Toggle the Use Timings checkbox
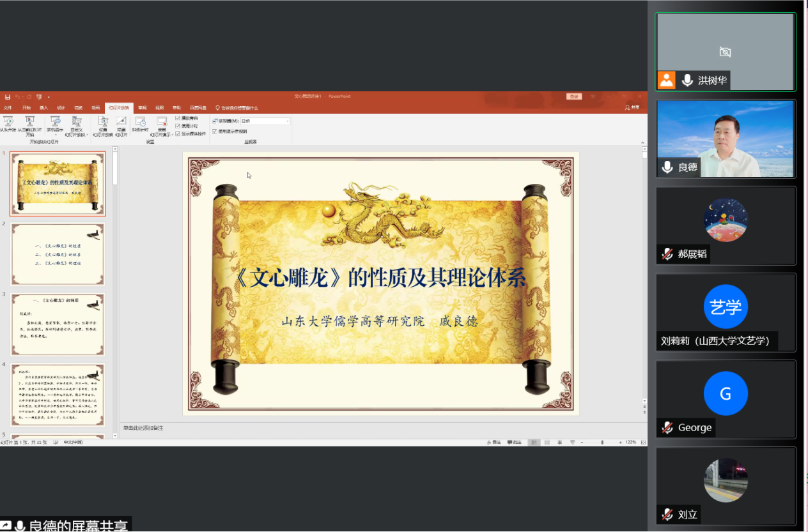The image size is (808, 532). pyautogui.click(x=178, y=126)
